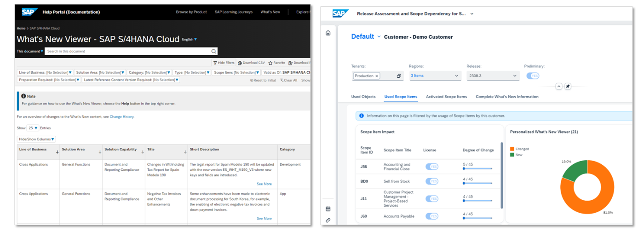The height and width of the screenshot is (232, 644).
Task: Click the Download CSV icon
Action: coord(240,63)
